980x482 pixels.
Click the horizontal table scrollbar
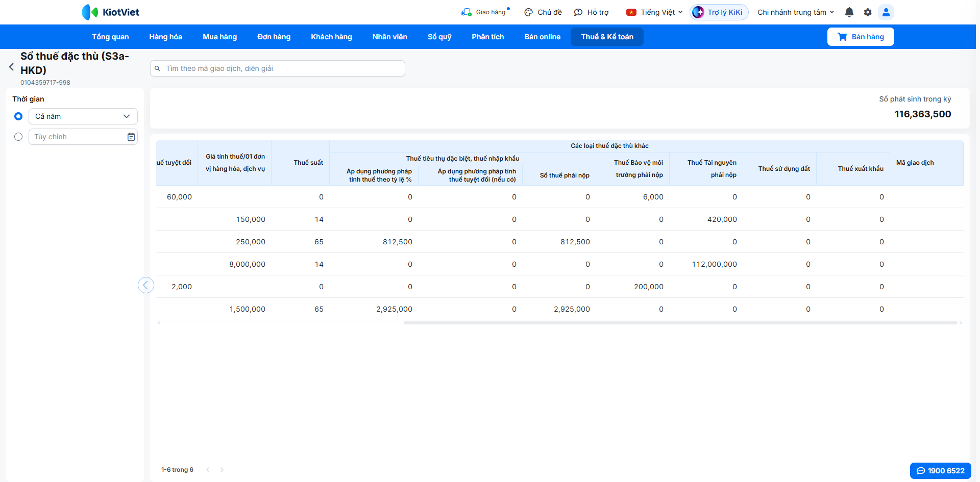pyautogui.click(x=680, y=323)
